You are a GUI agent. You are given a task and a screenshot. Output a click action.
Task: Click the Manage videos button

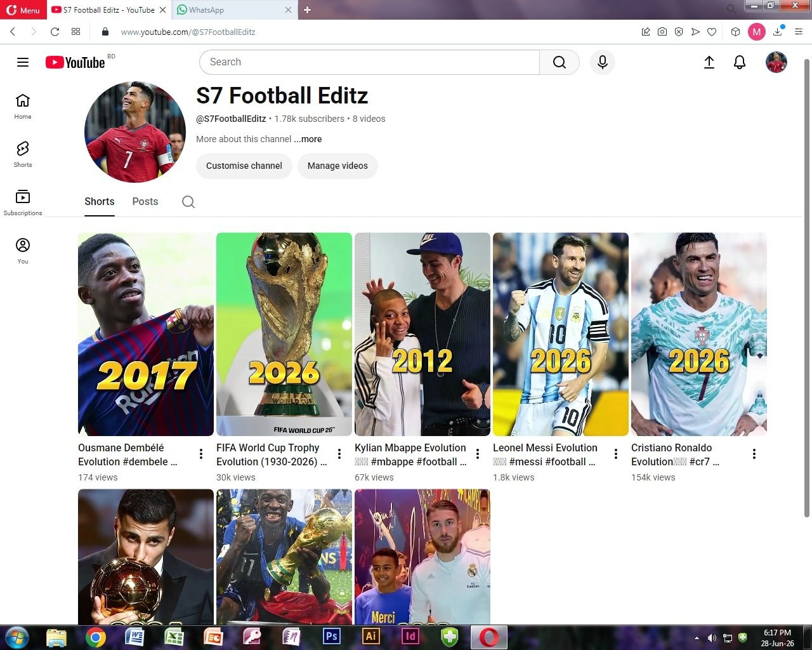tap(337, 166)
